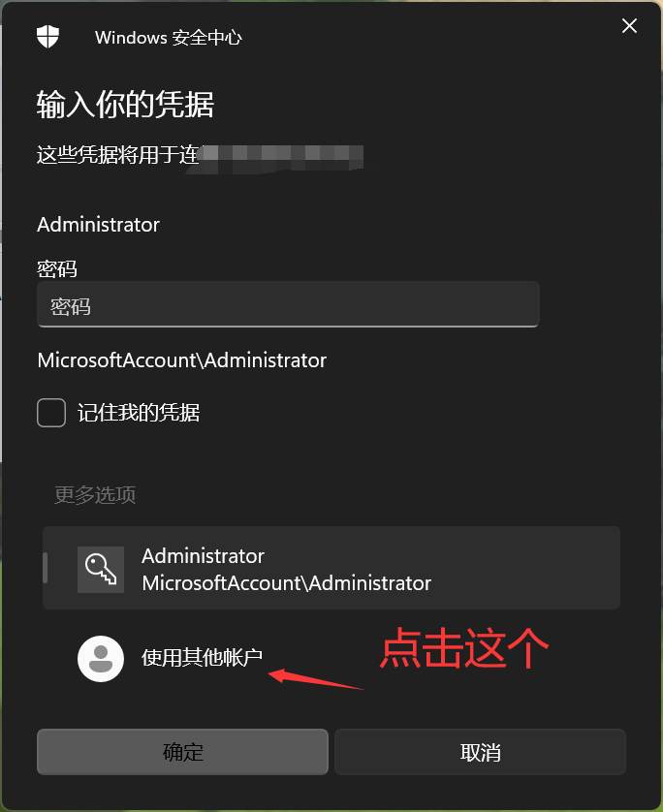The width and height of the screenshot is (663, 812).
Task: Click the red 点击这个 annotation text
Action: click(x=464, y=648)
